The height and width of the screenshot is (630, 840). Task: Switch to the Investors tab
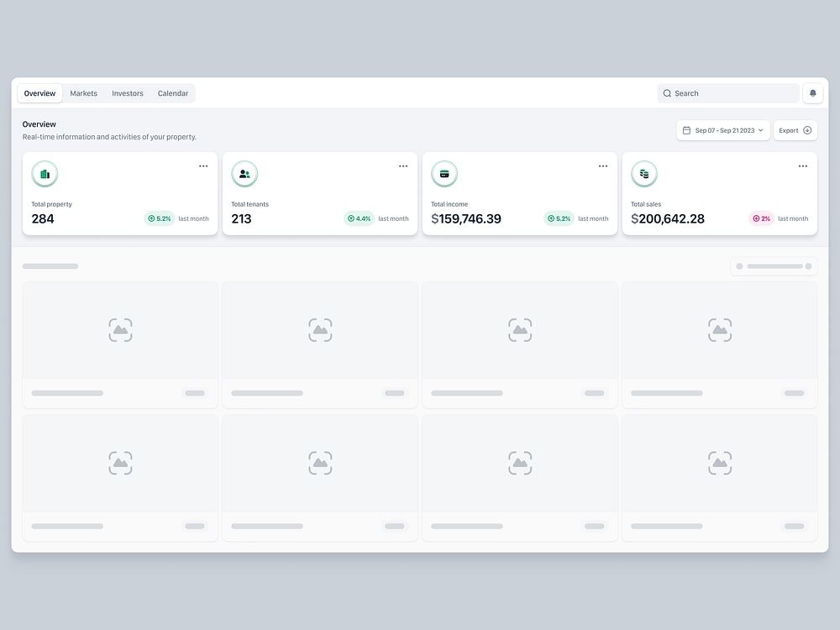point(128,93)
